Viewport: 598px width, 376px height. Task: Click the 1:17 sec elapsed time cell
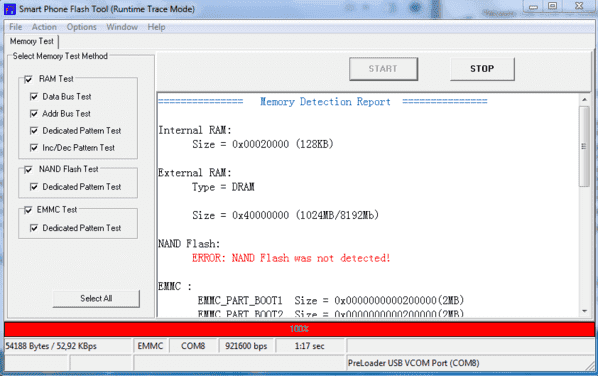coord(309,346)
